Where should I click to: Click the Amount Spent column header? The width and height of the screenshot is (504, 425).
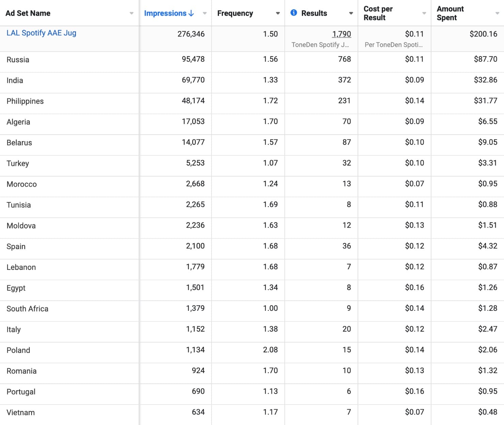pyautogui.click(x=450, y=13)
